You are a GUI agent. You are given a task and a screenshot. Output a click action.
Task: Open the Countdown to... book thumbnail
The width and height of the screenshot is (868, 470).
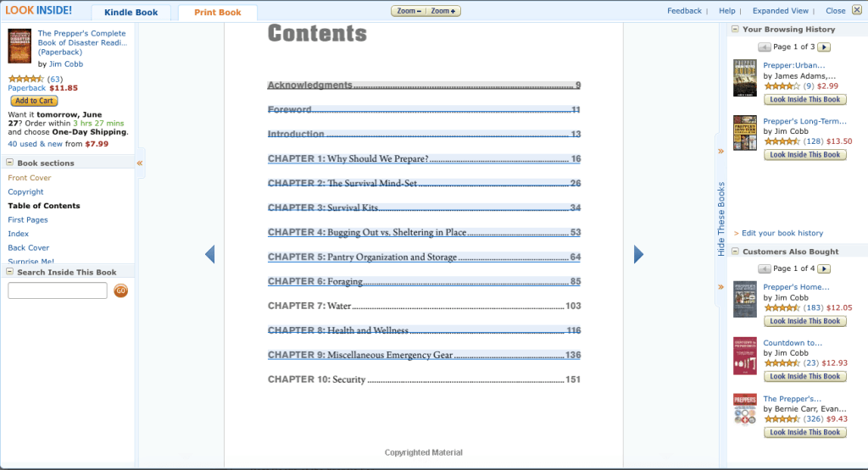tap(744, 356)
